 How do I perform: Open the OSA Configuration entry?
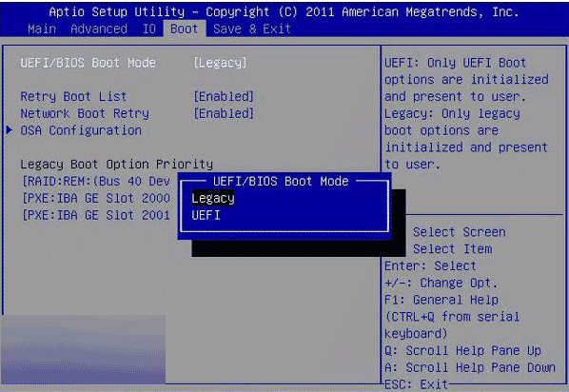point(81,130)
